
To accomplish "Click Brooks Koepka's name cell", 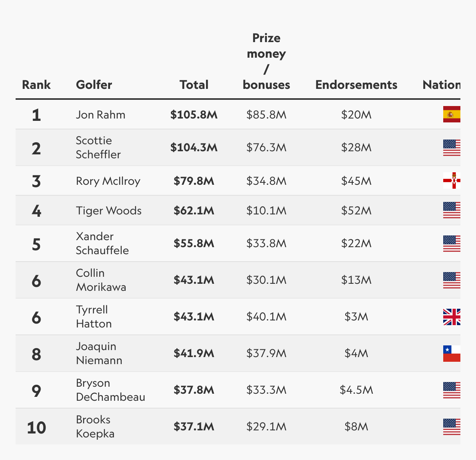I will (x=95, y=426).
